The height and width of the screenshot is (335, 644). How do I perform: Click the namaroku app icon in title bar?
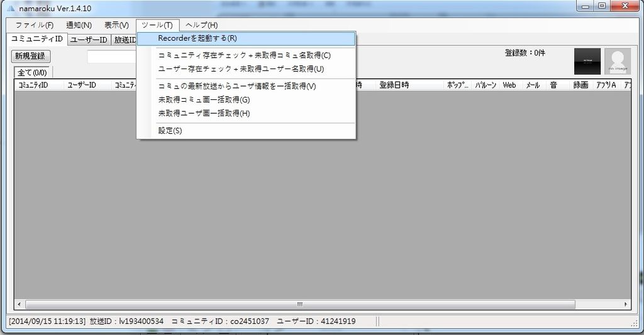(11, 9)
